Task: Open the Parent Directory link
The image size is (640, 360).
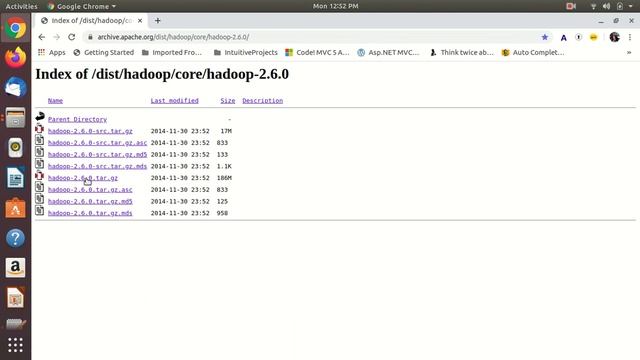Action: [78, 119]
